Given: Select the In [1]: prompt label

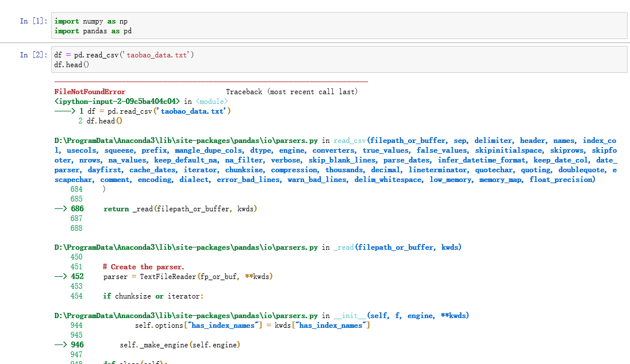Looking at the screenshot, I should coord(33,21).
